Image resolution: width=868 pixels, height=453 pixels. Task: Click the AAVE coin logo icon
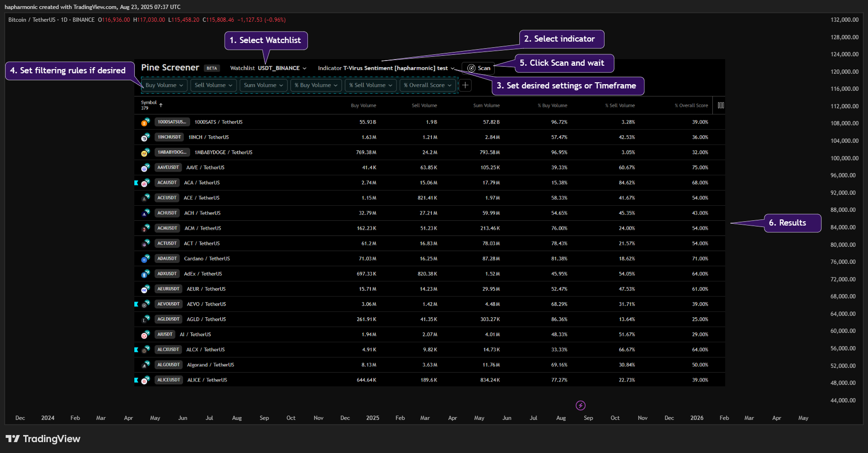click(145, 167)
